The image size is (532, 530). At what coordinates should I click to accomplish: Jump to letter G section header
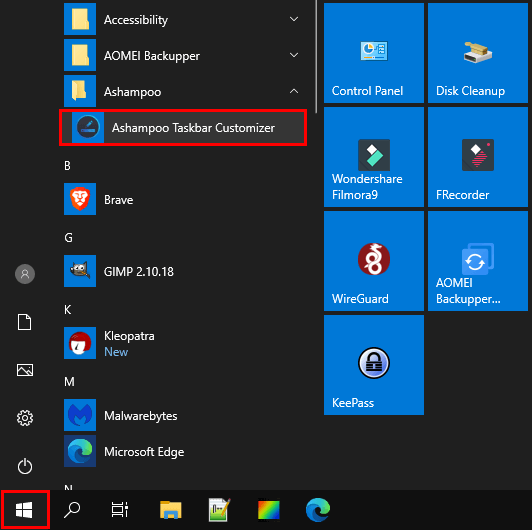pos(68,238)
